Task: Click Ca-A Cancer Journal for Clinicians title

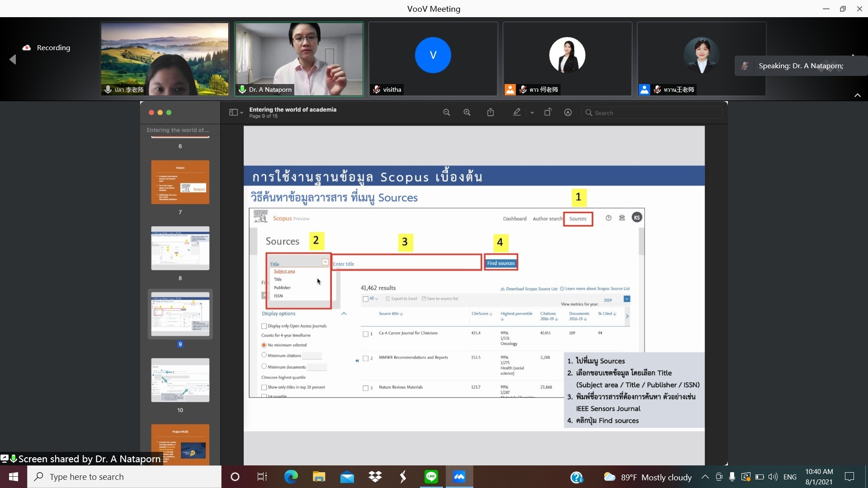Action: 408,333
